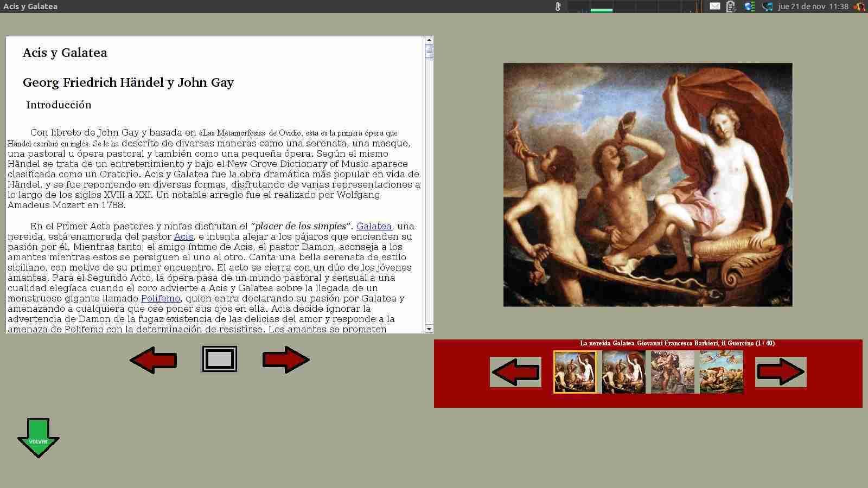This screenshot has height=488, width=868.
Task: Toggle fullscreen text with the gray rectangle button
Action: coord(220,359)
